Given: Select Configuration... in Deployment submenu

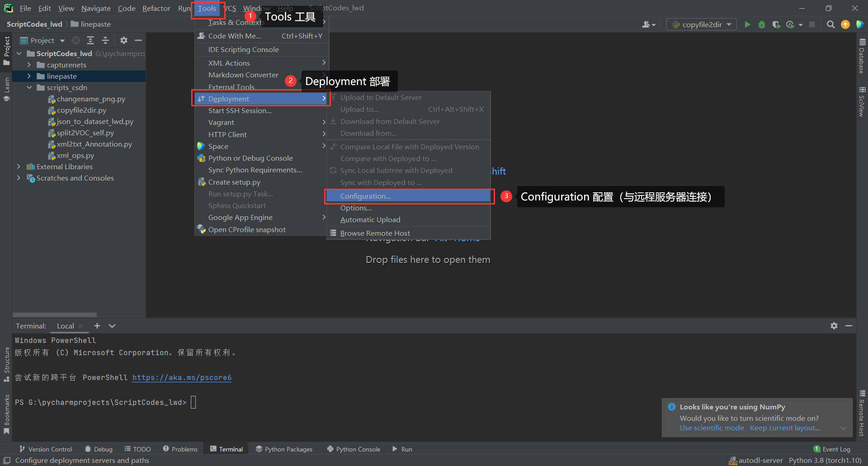Looking at the screenshot, I should 409,196.
